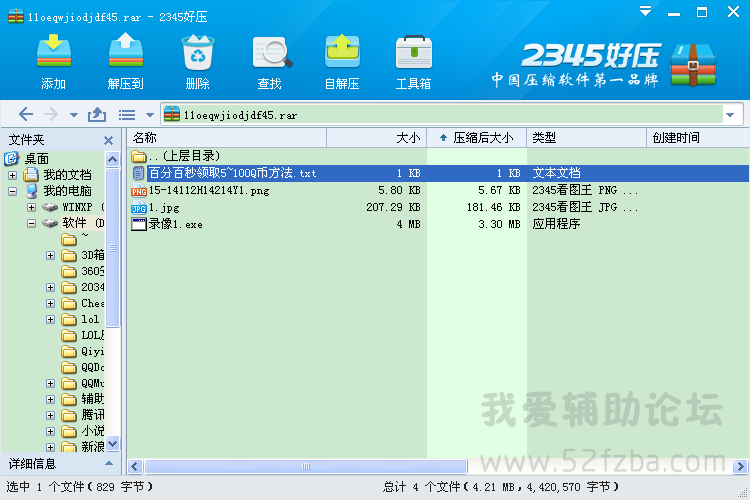Click the address bar with 11oeqwjiodjdf45.rar
Screen dimensions: 750x500
pyautogui.click(x=442, y=115)
